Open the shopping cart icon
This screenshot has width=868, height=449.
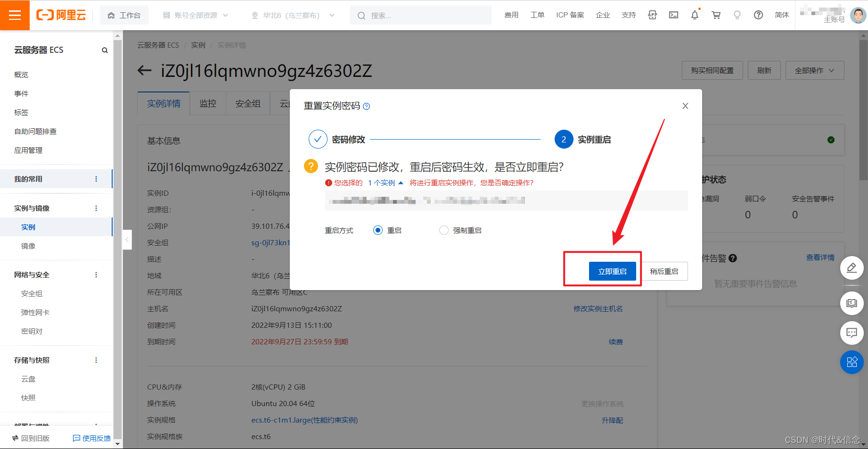(716, 15)
